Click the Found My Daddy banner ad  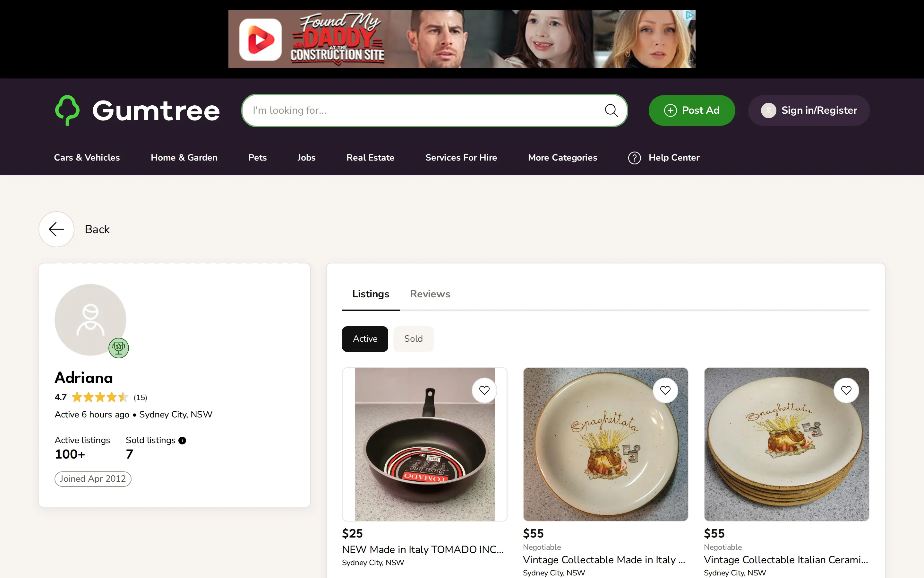click(462, 39)
